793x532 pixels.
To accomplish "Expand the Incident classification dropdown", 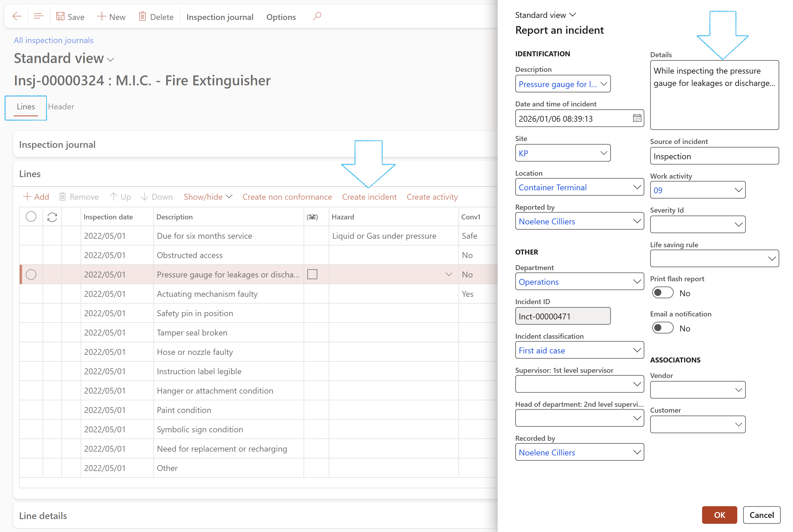I will tap(637, 350).
